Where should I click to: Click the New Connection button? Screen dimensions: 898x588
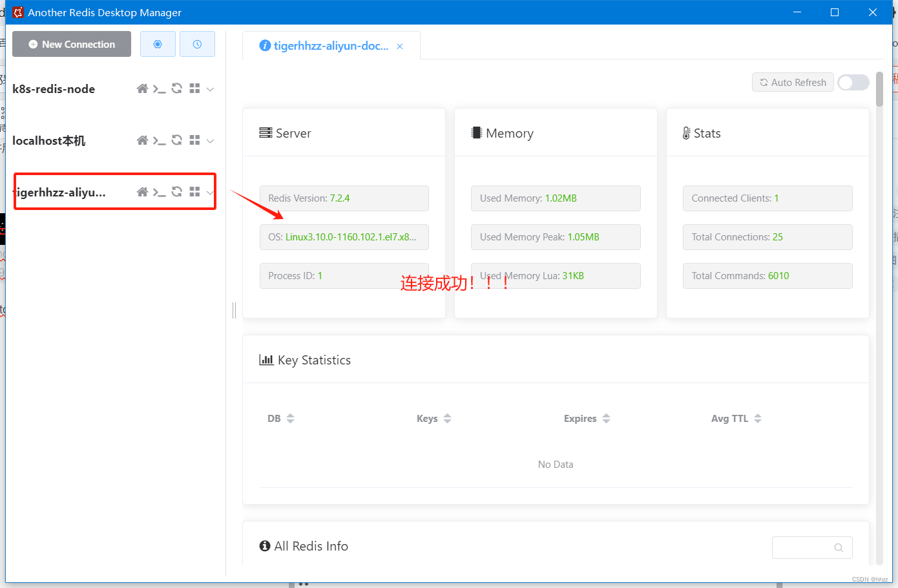(x=72, y=44)
